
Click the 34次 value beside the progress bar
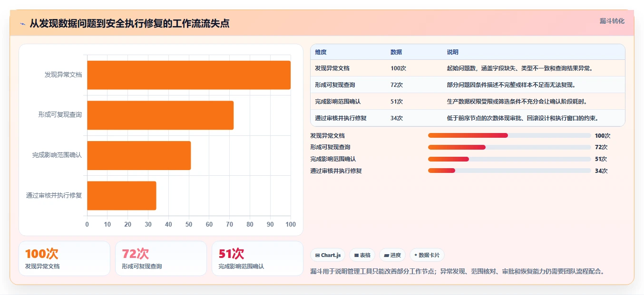click(601, 171)
